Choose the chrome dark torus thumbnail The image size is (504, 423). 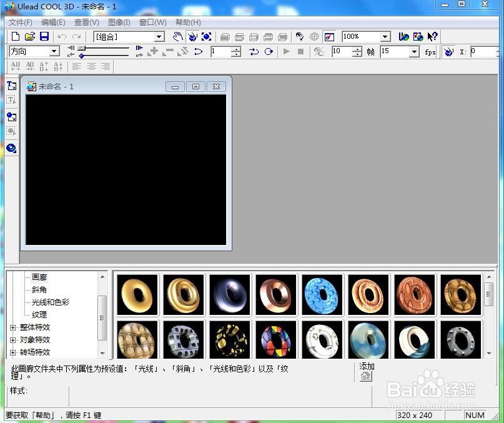tap(229, 294)
